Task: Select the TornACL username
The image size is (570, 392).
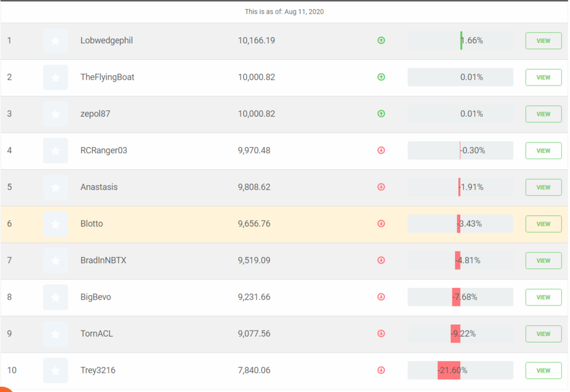Action: [96, 334]
